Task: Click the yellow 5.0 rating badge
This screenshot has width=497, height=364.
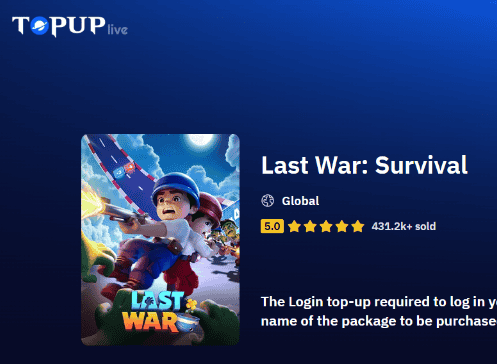Action: pyautogui.click(x=272, y=226)
